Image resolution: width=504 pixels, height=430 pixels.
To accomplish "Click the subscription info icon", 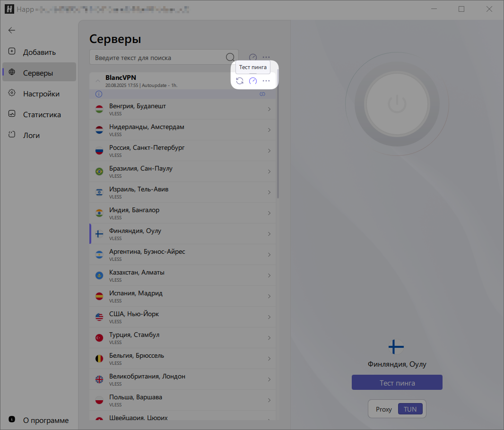I will (98, 94).
